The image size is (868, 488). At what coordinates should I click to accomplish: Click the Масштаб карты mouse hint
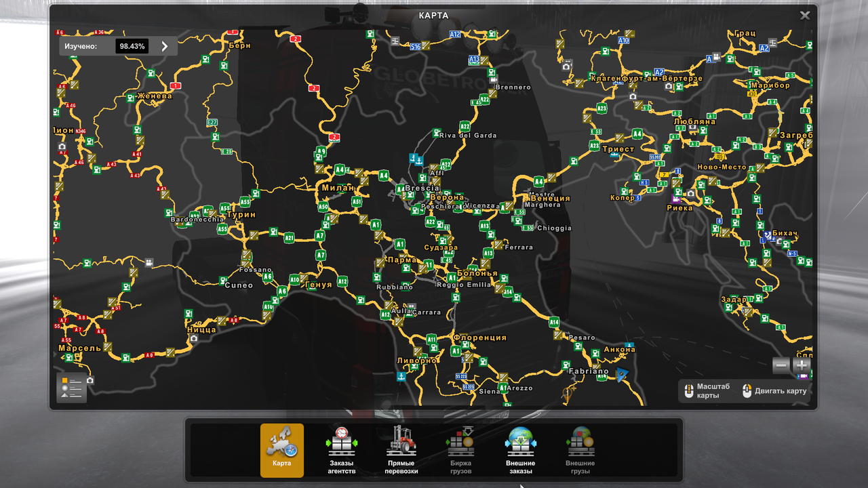click(x=707, y=391)
